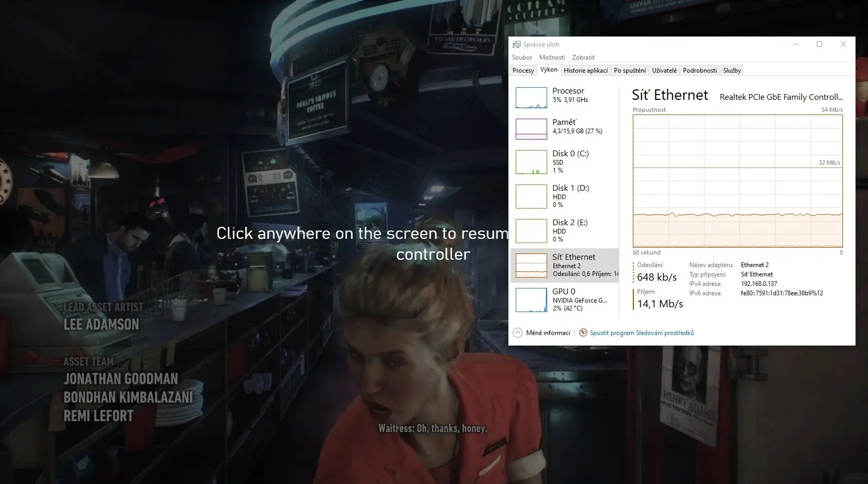Switch to the Historie aplikací tab
The image size is (868, 484).
pos(586,71)
